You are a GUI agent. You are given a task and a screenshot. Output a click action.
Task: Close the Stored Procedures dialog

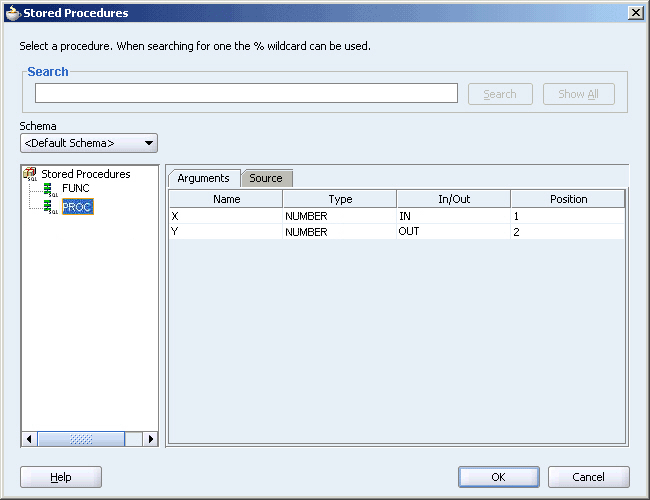pyautogui.click(x=635, y=13)
